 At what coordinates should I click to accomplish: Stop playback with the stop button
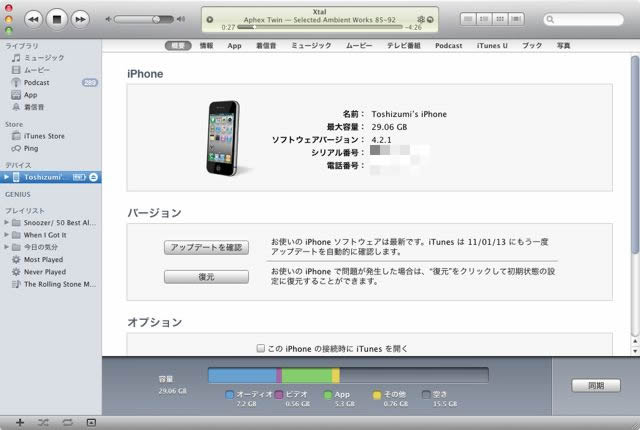57,19
